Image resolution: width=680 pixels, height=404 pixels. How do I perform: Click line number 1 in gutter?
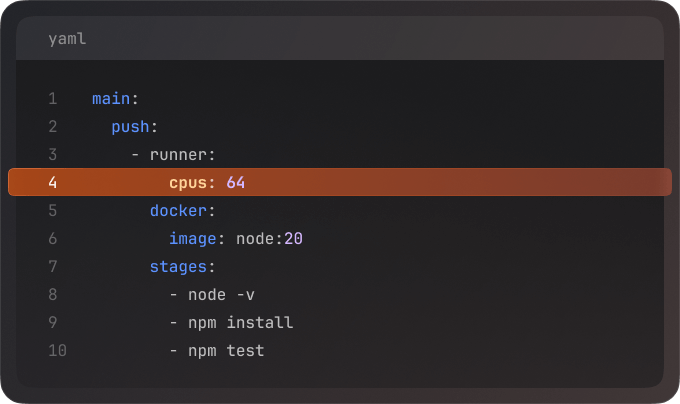coord(52,99)
